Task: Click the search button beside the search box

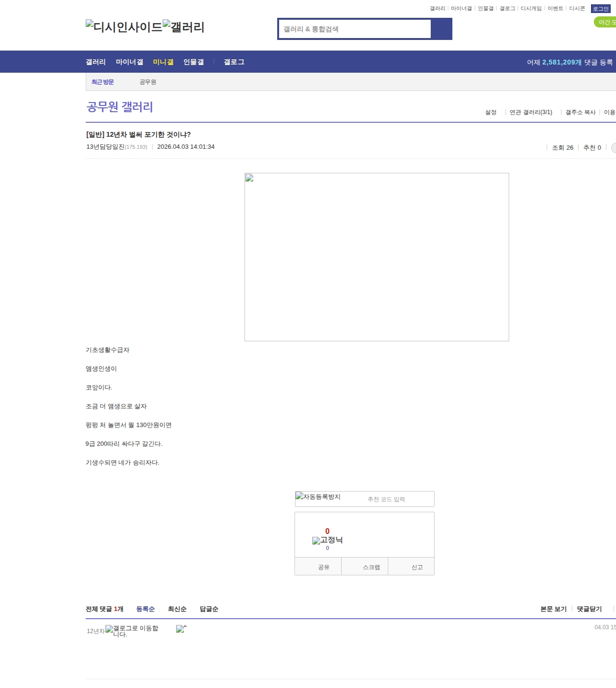Action: pyautogui.click(x=441, y=29)
